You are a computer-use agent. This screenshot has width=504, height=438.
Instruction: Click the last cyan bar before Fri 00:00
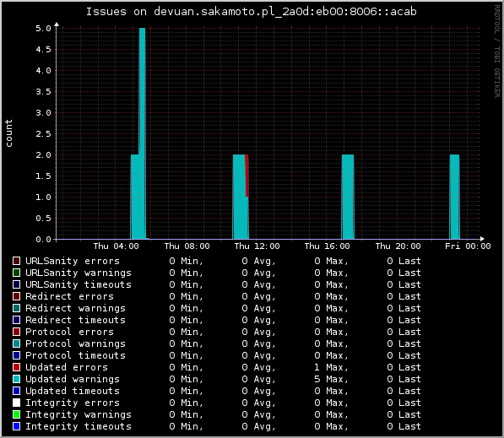click(x=454, y=197)
